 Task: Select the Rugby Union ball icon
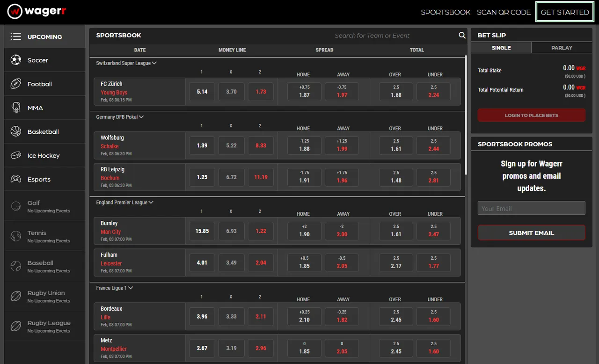[x=16, y=296]
